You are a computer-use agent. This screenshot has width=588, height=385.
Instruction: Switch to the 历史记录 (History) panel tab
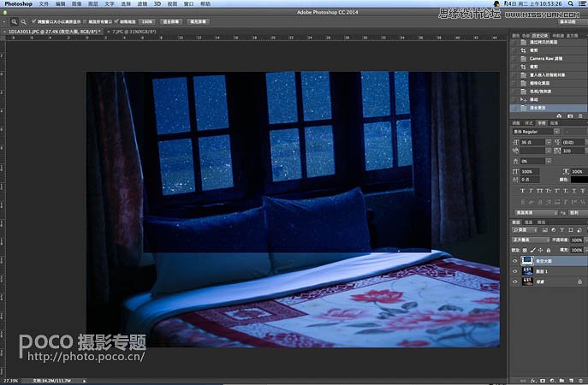[540, 36]
